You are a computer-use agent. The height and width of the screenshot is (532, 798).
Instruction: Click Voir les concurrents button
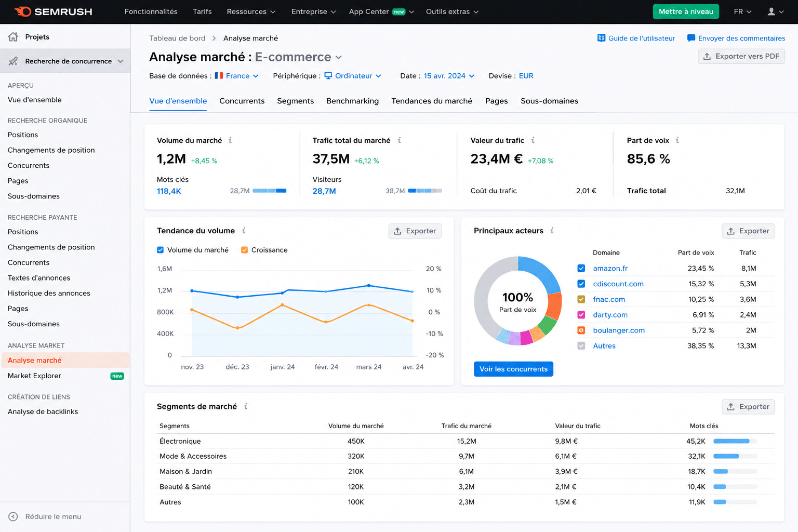point(513,369)
